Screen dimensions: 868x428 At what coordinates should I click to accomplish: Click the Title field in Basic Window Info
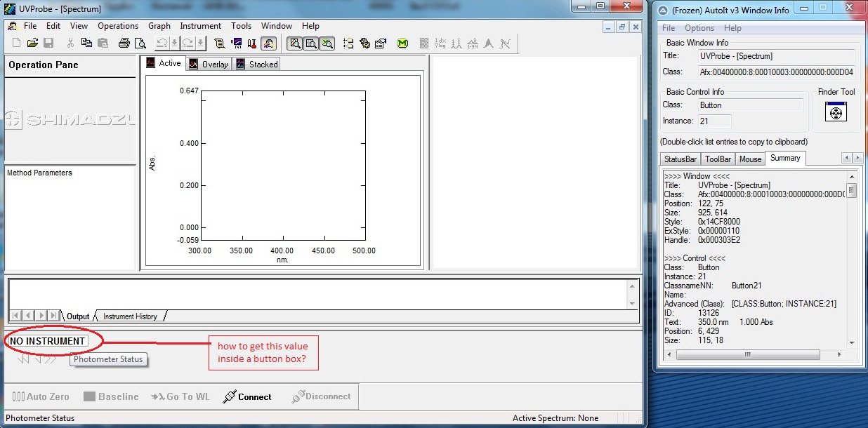coord(776,56)
